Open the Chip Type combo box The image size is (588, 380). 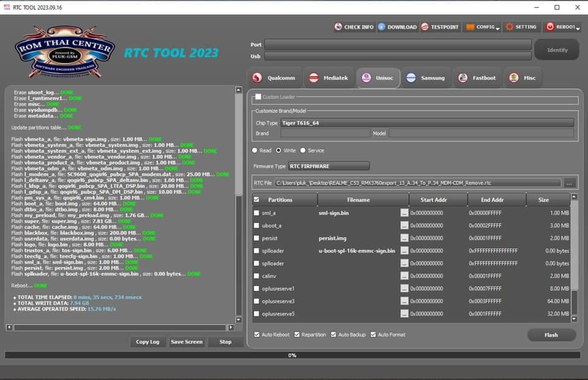pyautogui.click(x=427, y=123)
